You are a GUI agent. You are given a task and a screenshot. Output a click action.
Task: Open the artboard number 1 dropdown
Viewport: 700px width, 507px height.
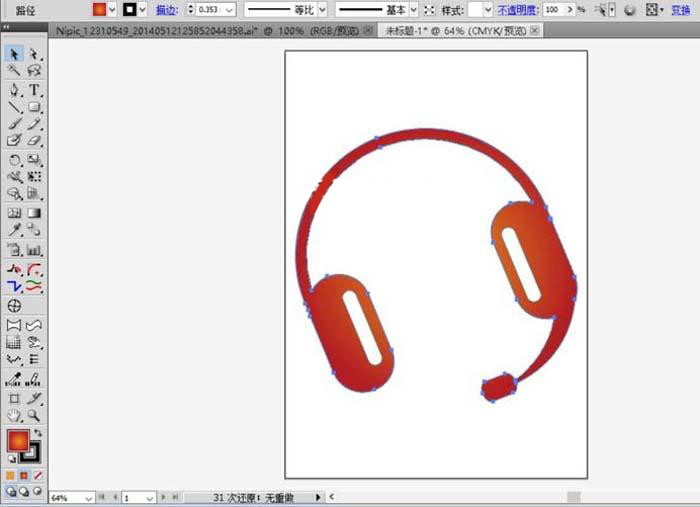(150, 498)
